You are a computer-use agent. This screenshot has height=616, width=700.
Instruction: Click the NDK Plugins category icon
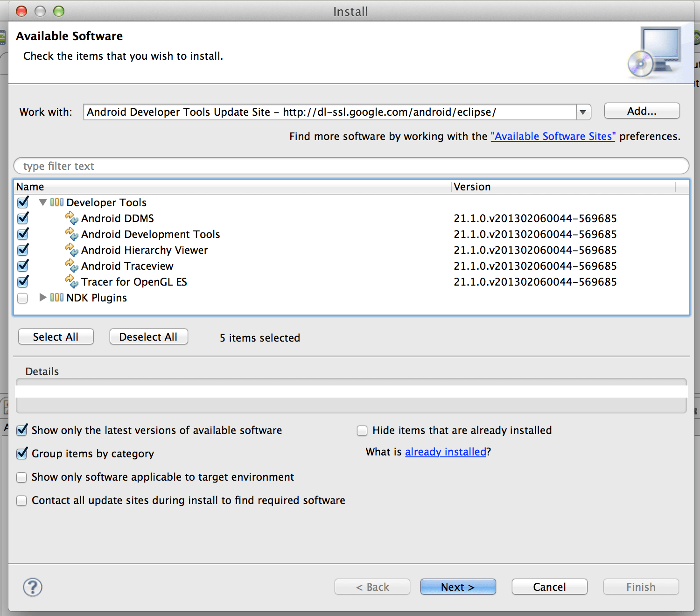[56, 298]
